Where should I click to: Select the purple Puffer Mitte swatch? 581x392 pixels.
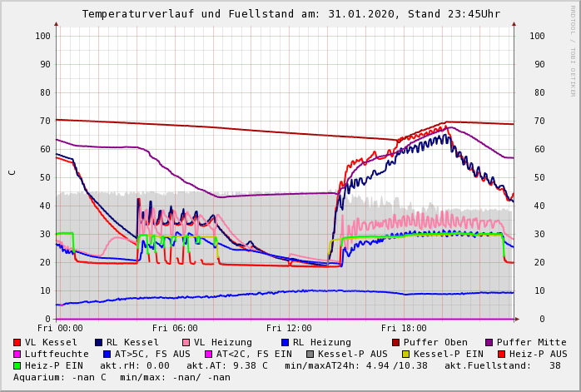coord(489,342)
